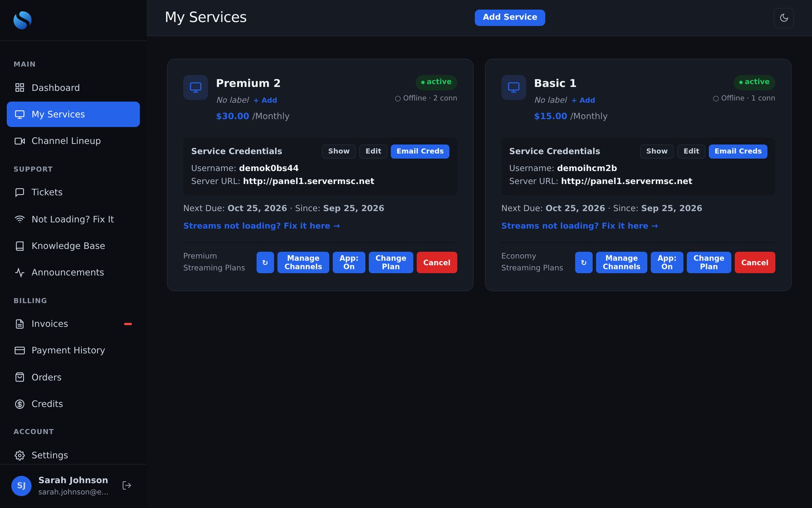Add a label to Basic 1
Viewport: 812px width, 508px height.
tap(583, 100)
